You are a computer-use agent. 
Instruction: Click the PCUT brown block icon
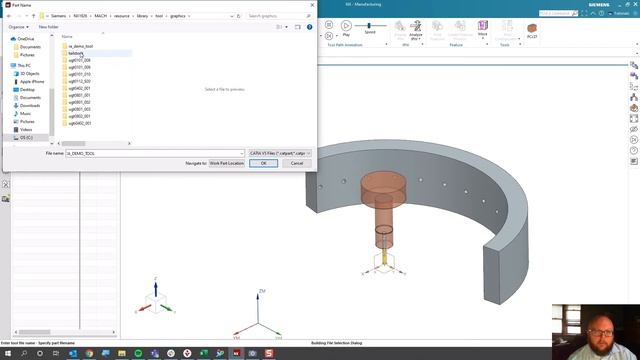tap(532, 30)
